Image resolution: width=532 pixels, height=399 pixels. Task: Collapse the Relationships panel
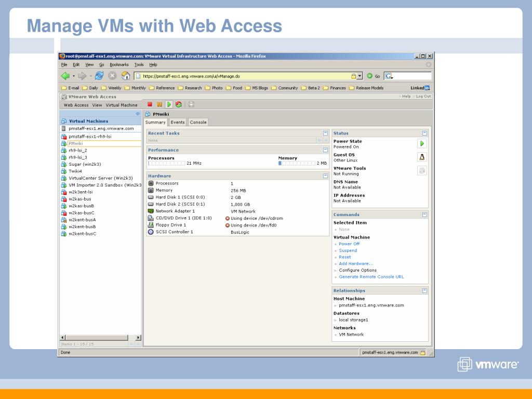(x=424, y=291)
